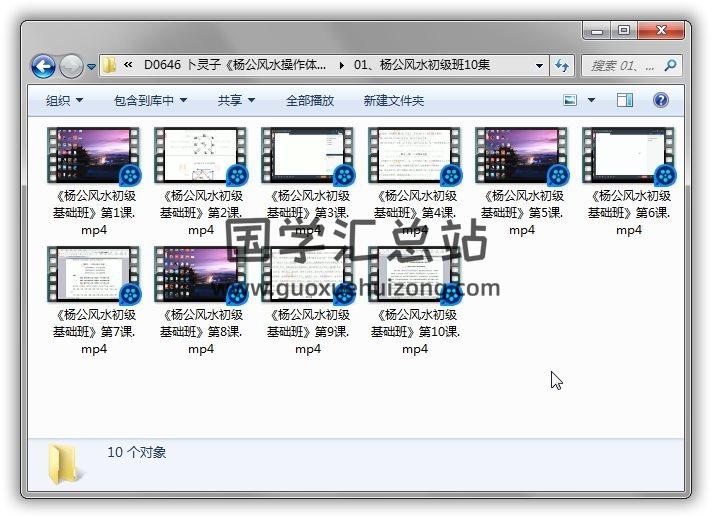Click the greyed Forward arrow button
The height and width of the screenshot is (519, 712).
71,66
